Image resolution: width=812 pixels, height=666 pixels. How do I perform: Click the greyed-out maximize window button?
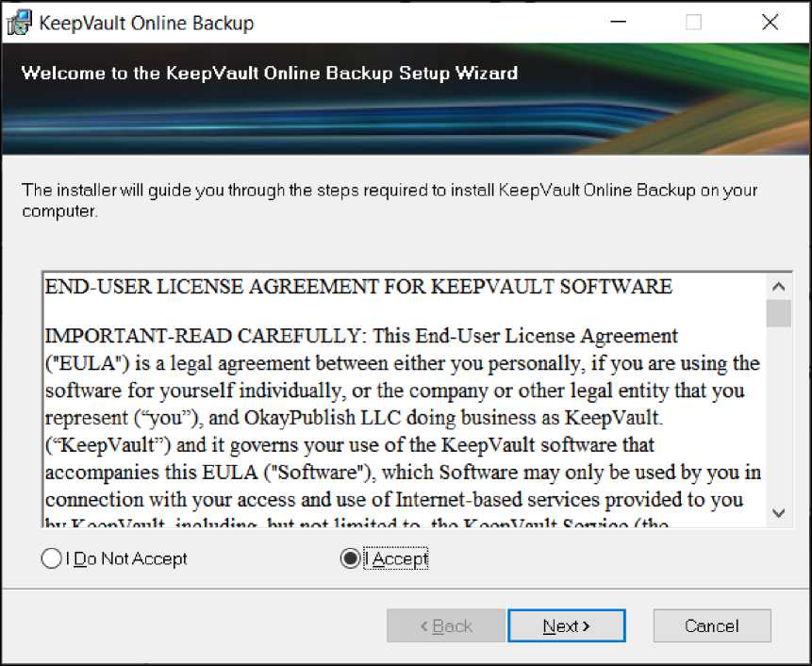coord(693,23)
